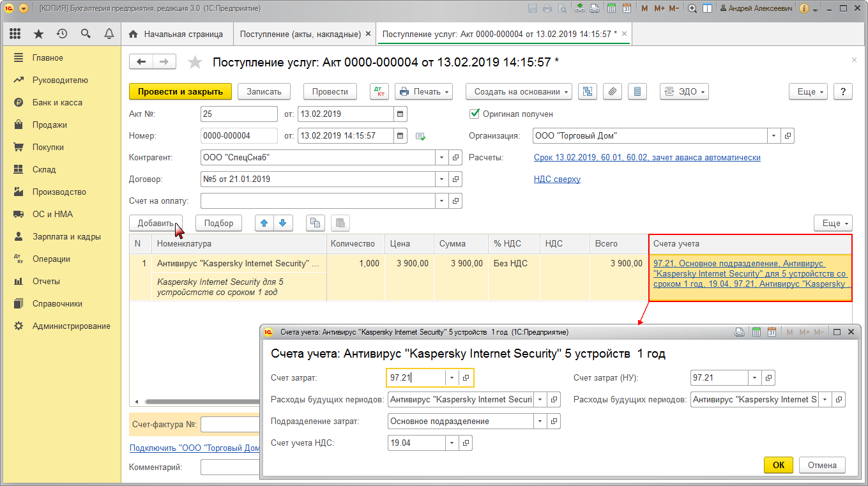The image size is (868, 486).
Task: Open calendar for Акт date
Action: tap(400, 114)
